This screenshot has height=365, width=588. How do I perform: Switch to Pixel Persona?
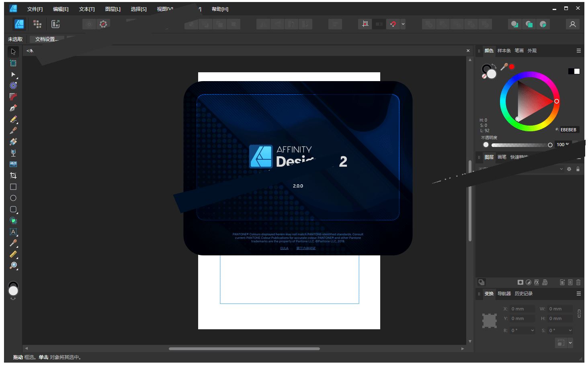tap(37, 24)
